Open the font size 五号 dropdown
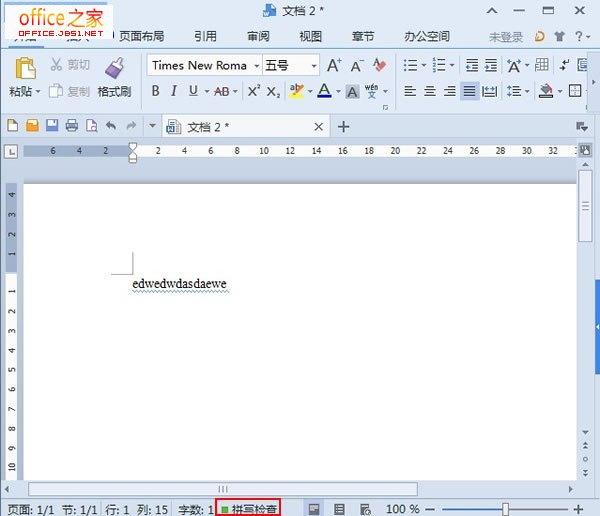 (x=314, y=66)
